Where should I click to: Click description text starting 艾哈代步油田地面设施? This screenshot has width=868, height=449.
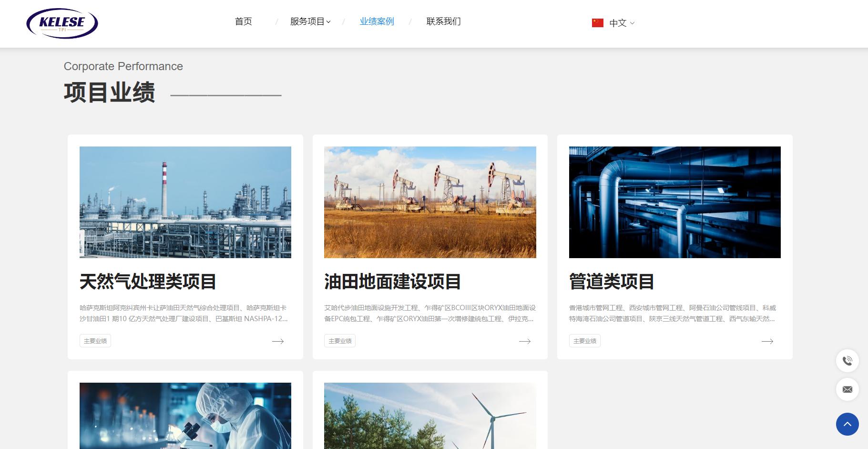coord(430,313)
